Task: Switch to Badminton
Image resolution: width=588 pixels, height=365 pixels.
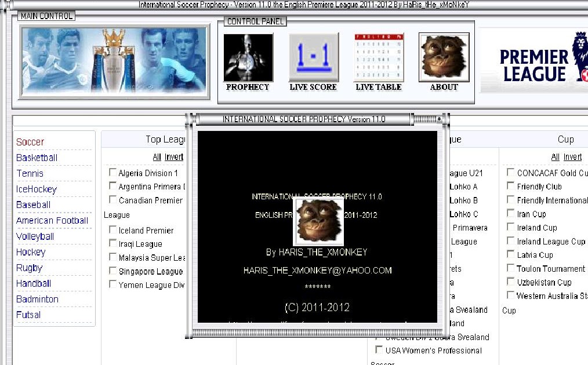Action: pos(37,300)
